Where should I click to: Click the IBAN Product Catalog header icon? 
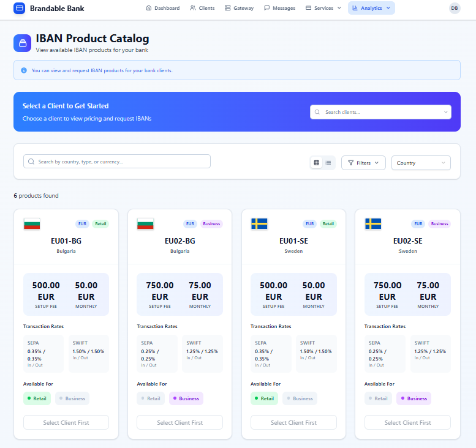(x=23, y=43)
